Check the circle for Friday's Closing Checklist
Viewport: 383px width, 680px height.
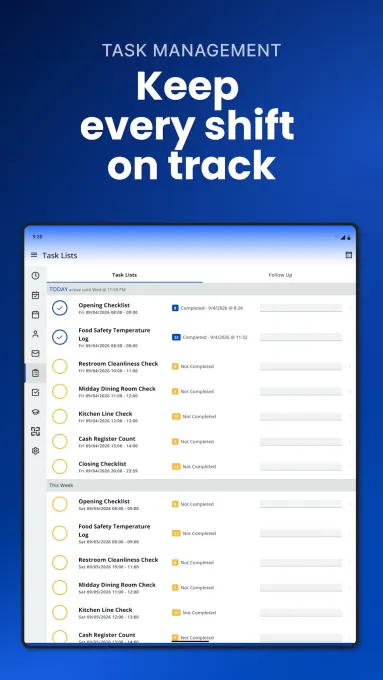(60, 467)
